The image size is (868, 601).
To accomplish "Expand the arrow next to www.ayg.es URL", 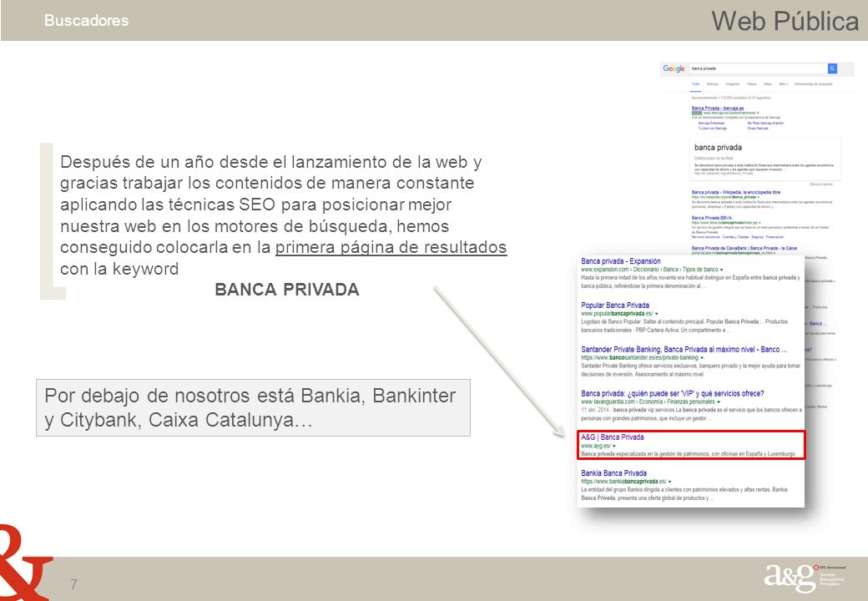I will click(x=614, y=446).
